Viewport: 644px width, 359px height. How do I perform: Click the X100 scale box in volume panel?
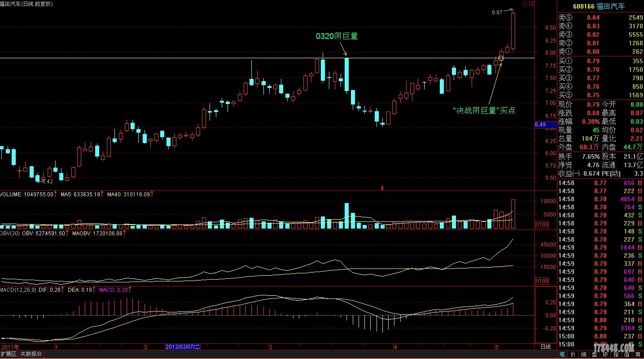click(542, 224)
